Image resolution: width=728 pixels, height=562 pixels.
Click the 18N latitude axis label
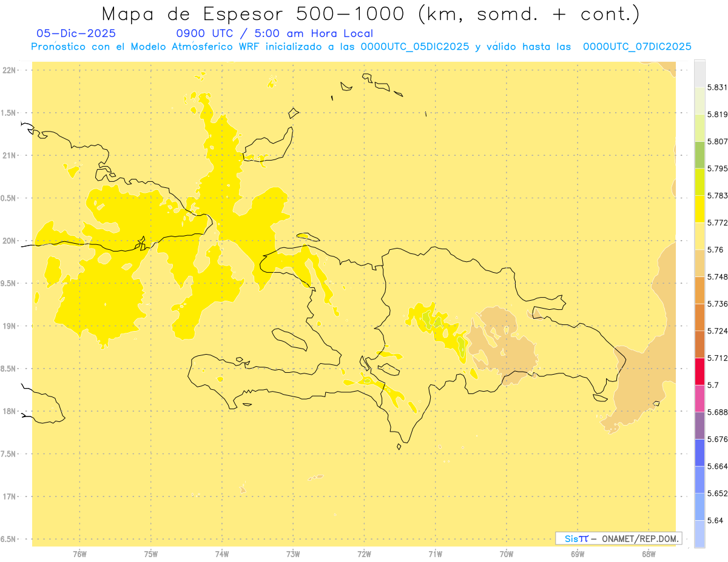tap(10, 412)
